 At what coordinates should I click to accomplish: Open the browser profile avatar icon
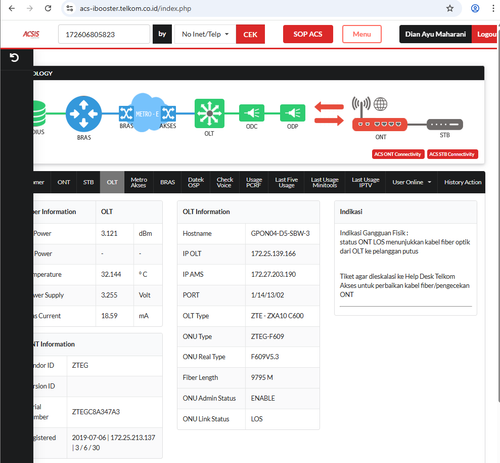[x=475, y=8]
